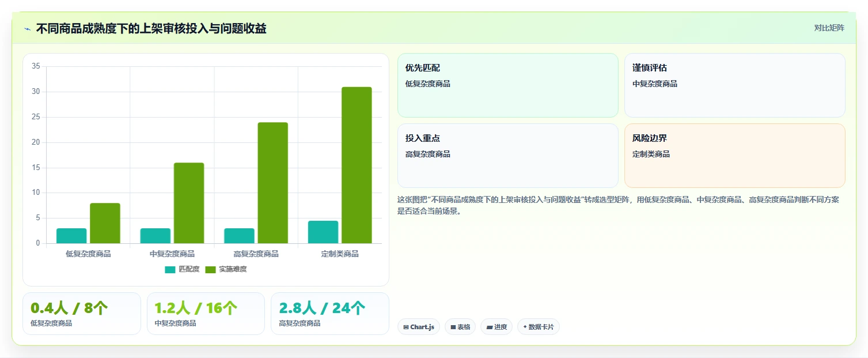
Task: Click the description paragraph below the matrix
Action: point(619,205)
